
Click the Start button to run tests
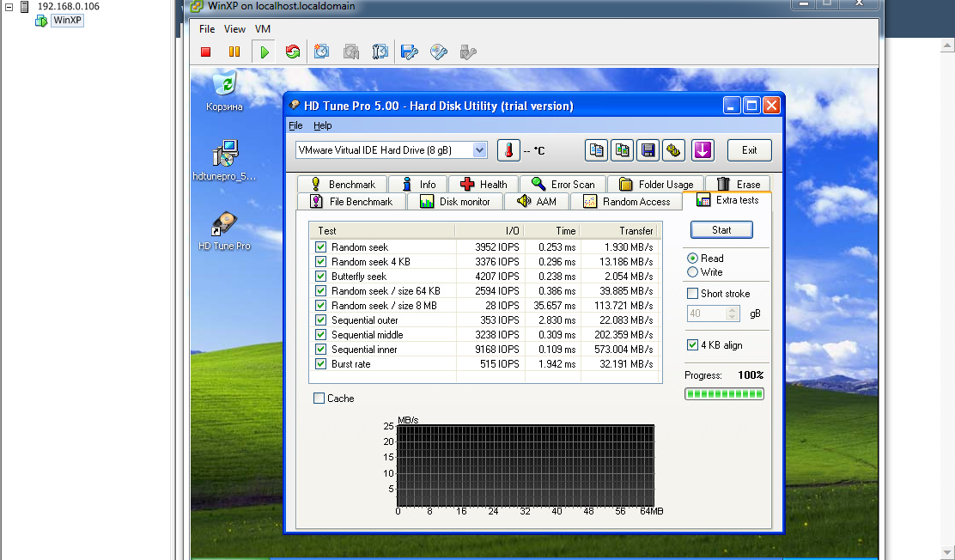[x=721, y=229]
